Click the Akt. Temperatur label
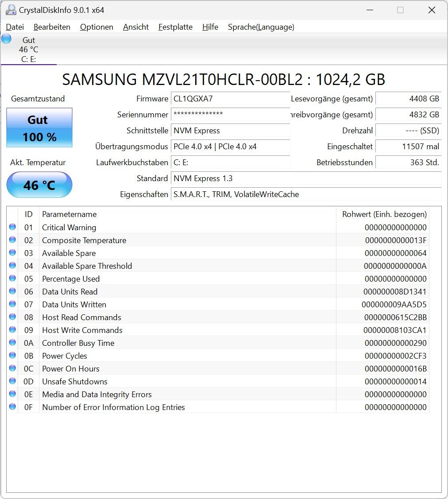448x499 pixels. (38, 162)
